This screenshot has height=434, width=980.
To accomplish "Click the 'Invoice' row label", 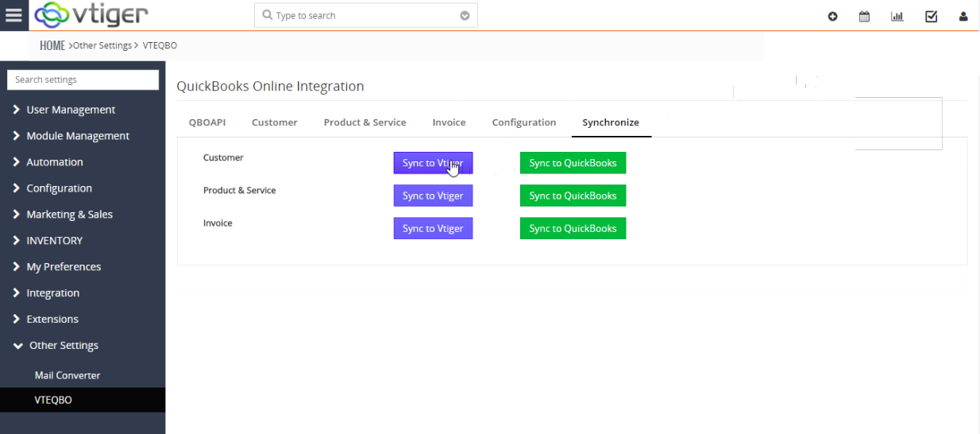I will pos(218,223).
